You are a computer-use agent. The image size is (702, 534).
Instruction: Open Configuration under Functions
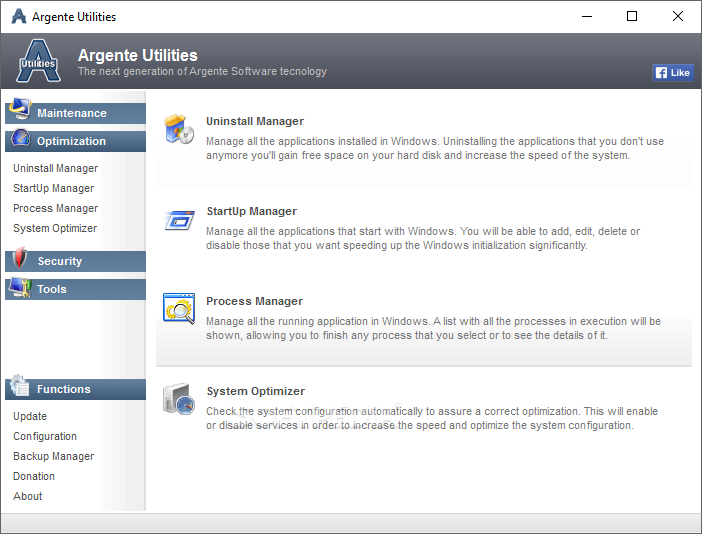pos(45,436)
